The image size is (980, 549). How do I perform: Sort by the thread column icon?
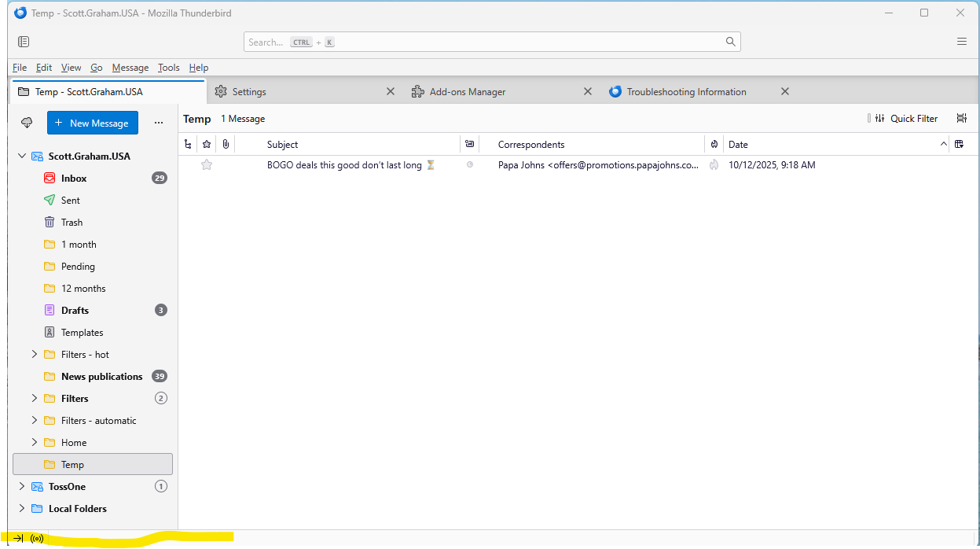(187, 144)
